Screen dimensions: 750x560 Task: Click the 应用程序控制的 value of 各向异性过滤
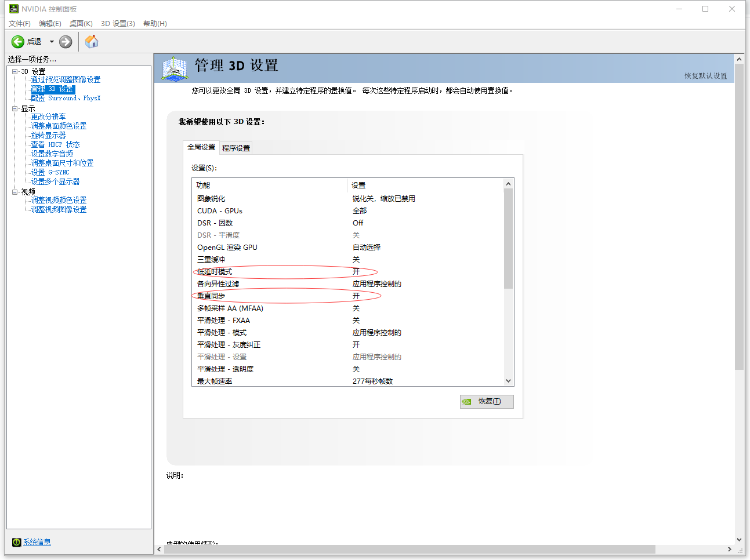(x=377, y=284)
